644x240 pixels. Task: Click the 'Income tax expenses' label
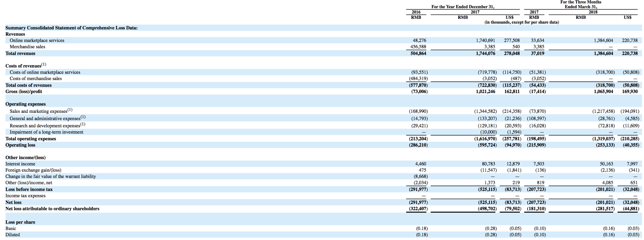click(x=26, y=196)
